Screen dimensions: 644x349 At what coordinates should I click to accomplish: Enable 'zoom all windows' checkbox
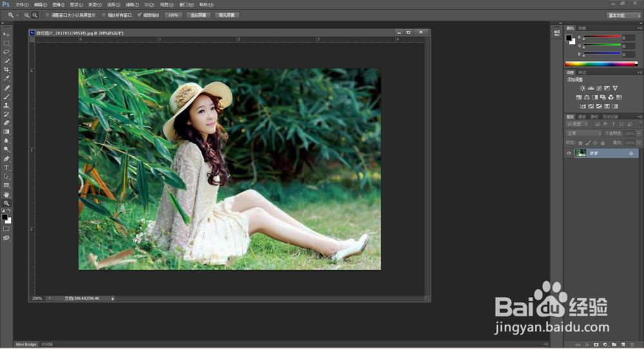coord(104,15)
